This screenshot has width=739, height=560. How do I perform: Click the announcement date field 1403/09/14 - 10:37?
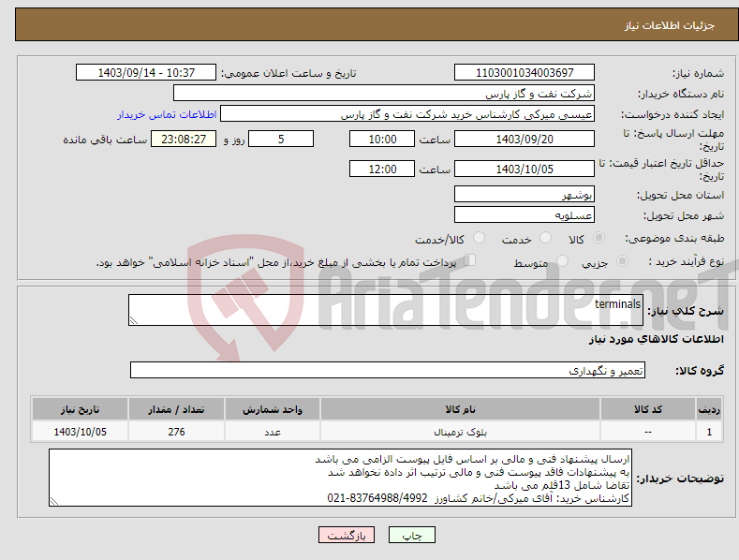(146, 73)
